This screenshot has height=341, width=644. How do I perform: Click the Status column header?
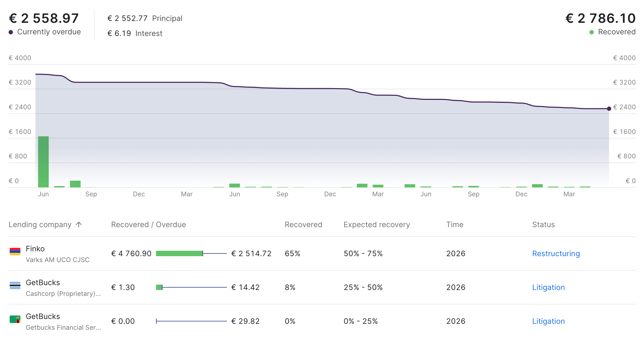point(543,224)
